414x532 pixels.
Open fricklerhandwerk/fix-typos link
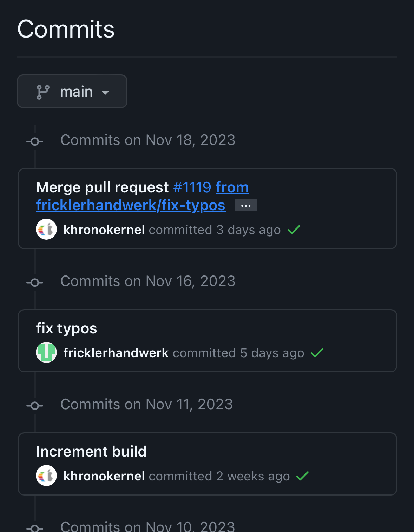click(x=131, y=205)
